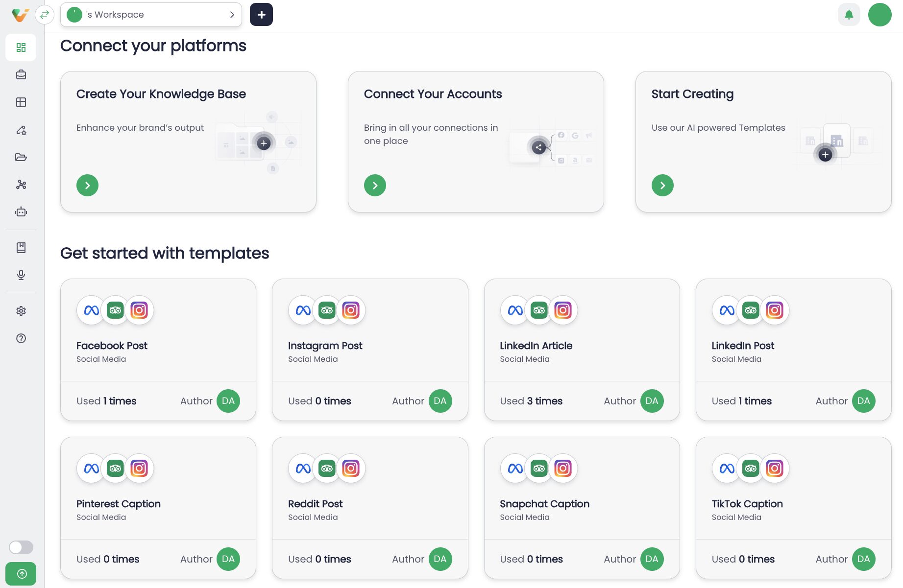Toggle the switch at sidebar bottom

point(21,547)
